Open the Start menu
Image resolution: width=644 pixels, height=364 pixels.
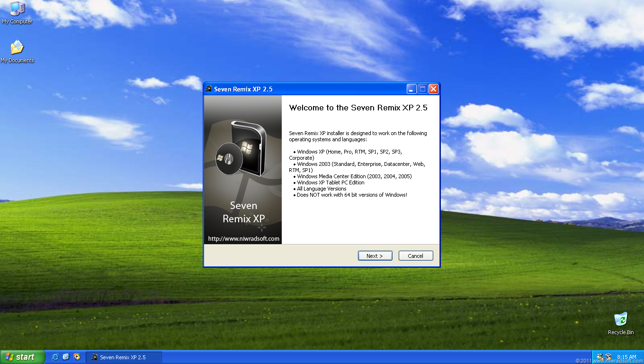(x=22, y=357)
